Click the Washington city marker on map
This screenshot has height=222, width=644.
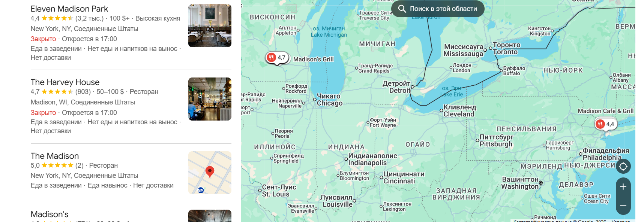coord(540,183)
